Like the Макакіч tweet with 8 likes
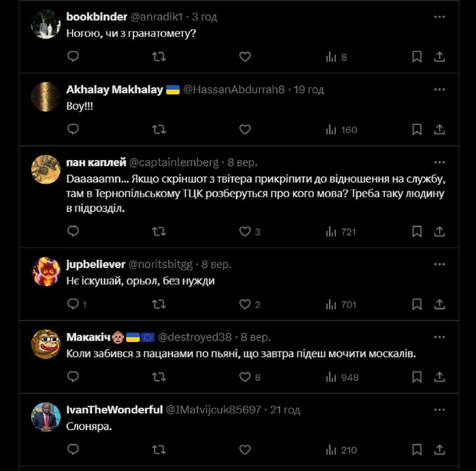 pos(245,377)
